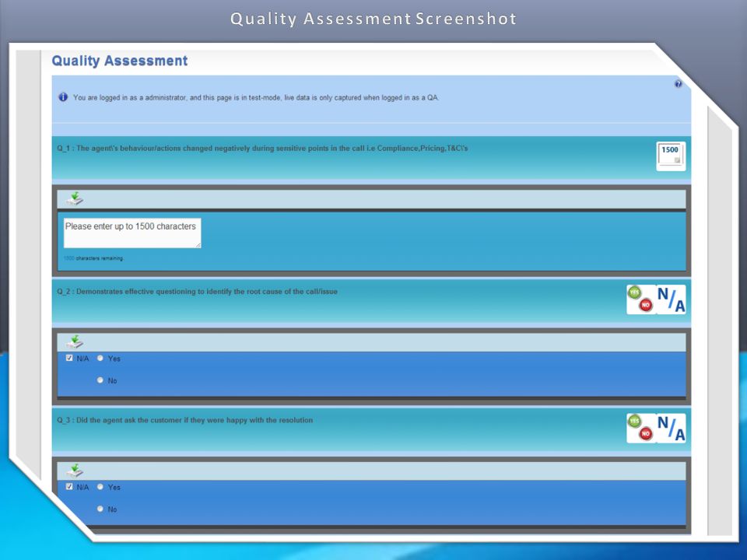Click the save icon in the Q_1 panel
Image resolution: width=747 pixels, height=560 pixels.
click(x=75, y=198)
